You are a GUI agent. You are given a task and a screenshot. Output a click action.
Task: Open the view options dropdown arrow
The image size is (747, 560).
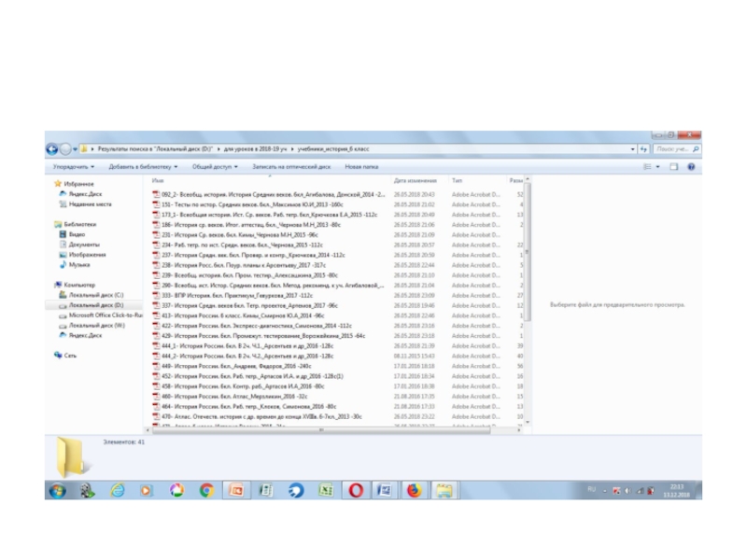(658, 167)
